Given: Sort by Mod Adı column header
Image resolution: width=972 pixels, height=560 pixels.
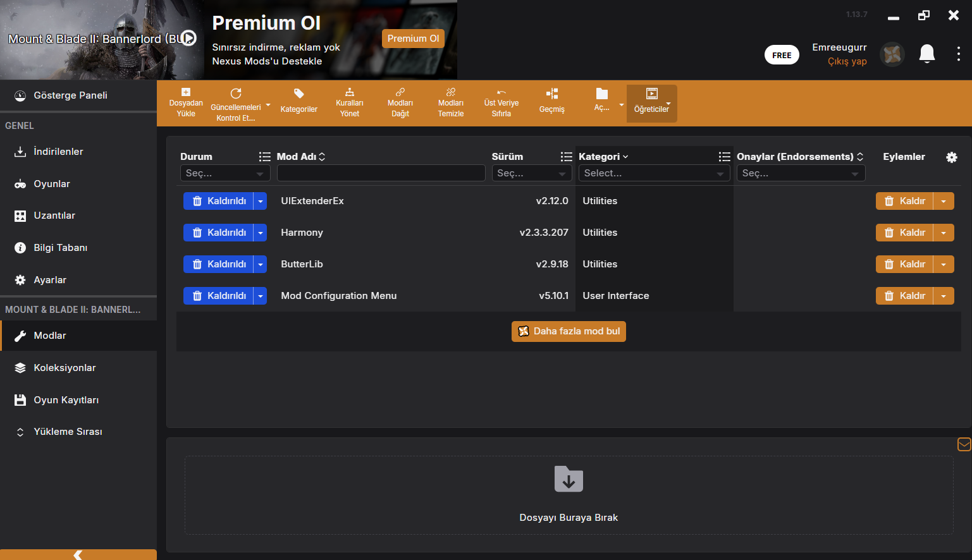Looking at the screenshot, I should 301,157.
